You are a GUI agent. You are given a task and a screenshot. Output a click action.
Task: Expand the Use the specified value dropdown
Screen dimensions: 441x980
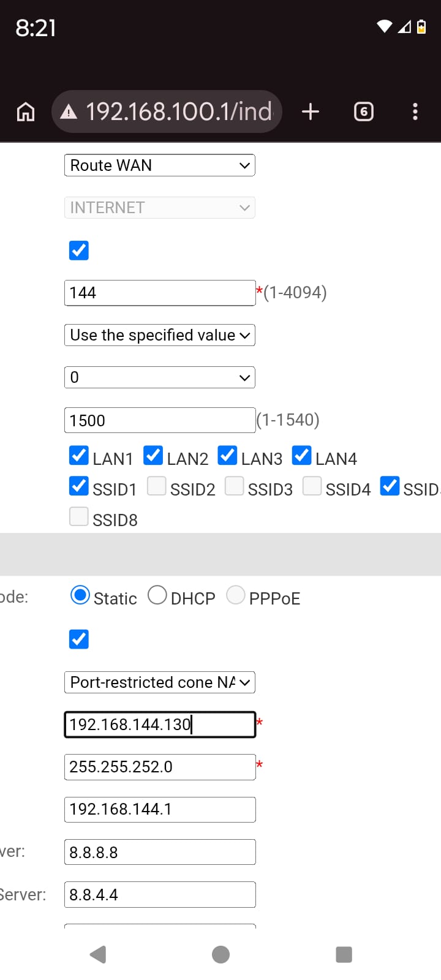(x=160, y=335)
